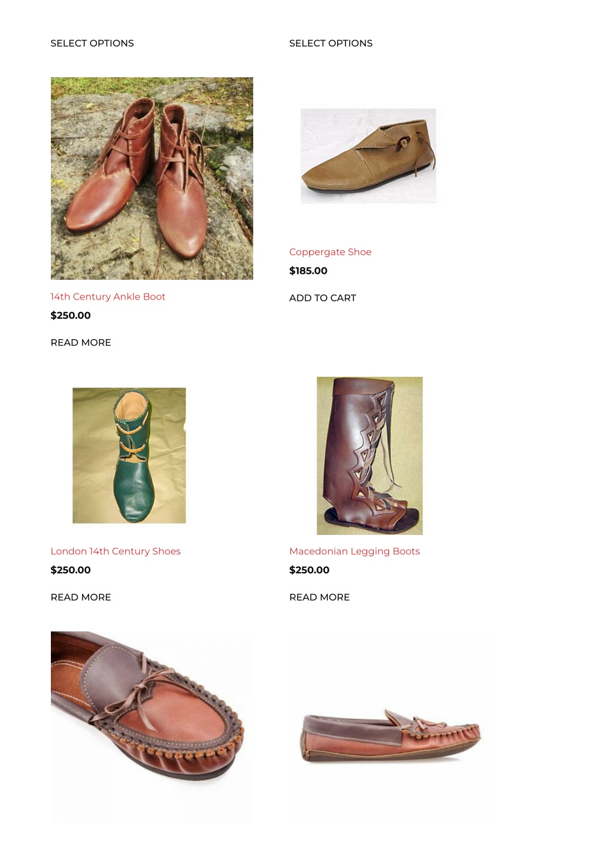Image resolution: width=613 pixels, height=868 pixels.
Task: Follow the 14th Century Ankle Boot title link
Action: (108, 297)
